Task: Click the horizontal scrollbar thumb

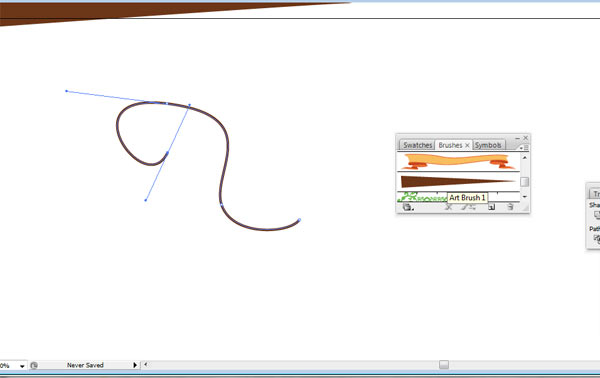Action: pyautogui.click(x=444, y=365)
